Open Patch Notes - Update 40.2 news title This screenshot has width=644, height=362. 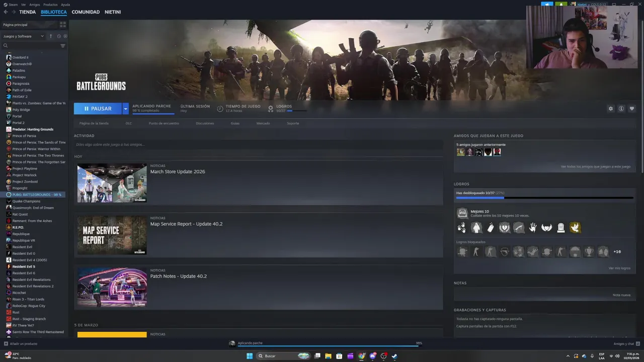coord(179,276)
